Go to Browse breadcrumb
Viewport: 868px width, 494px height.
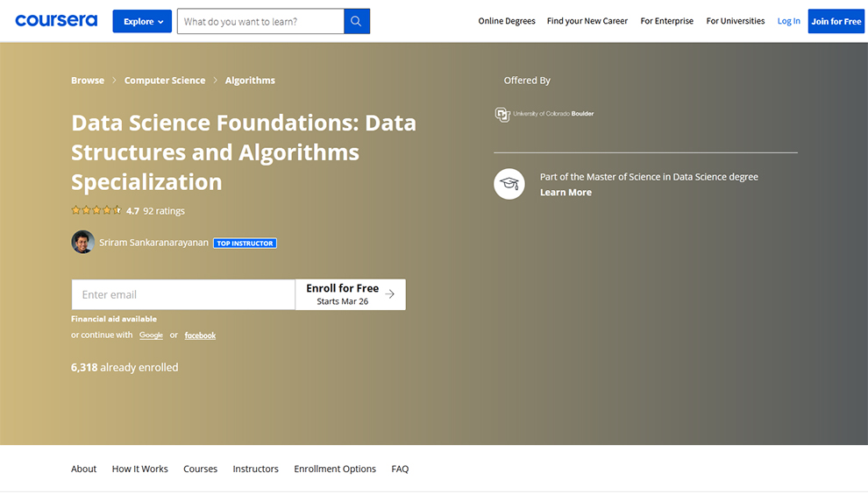pos(88,81)
